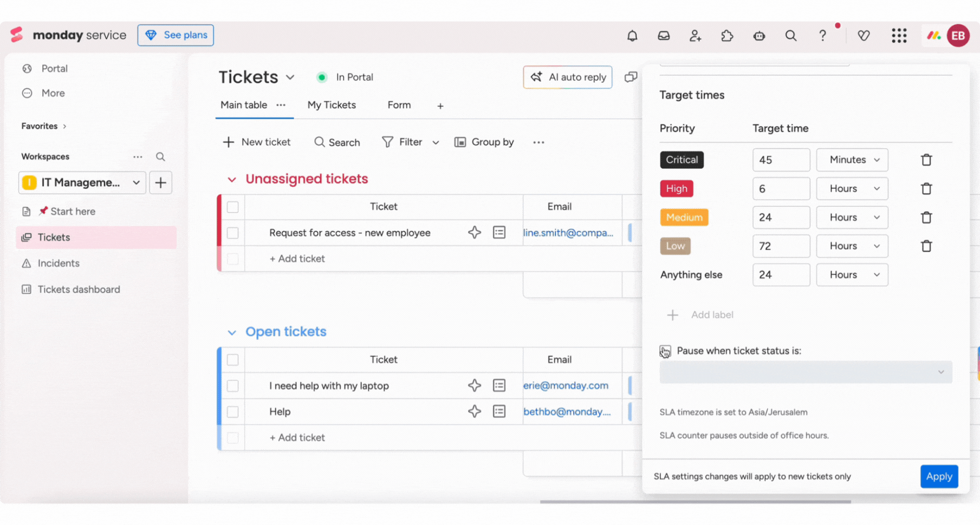Click the See plans button
The image size is (980, 525).
click(x=176, y=35)
